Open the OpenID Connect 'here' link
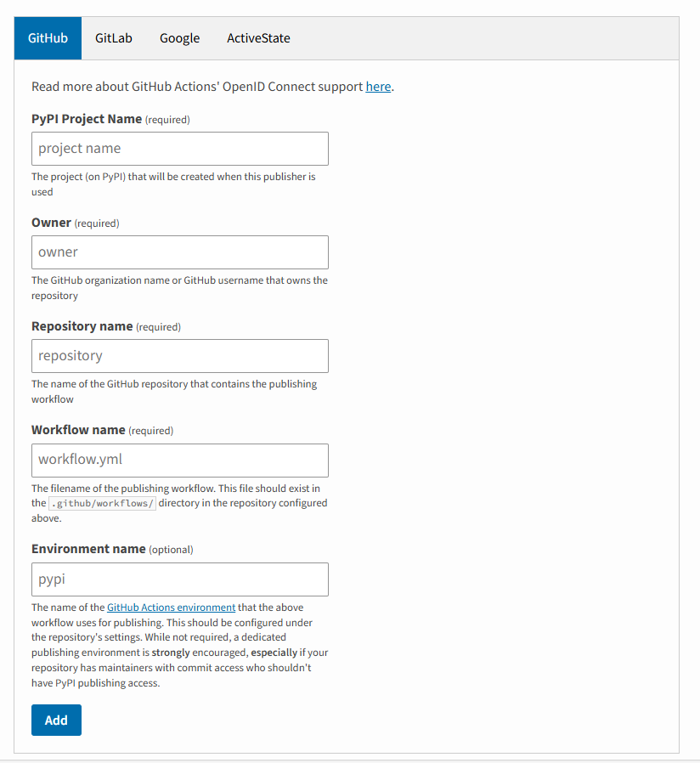The width and height of the screenshot is (700, 763). 378,87
